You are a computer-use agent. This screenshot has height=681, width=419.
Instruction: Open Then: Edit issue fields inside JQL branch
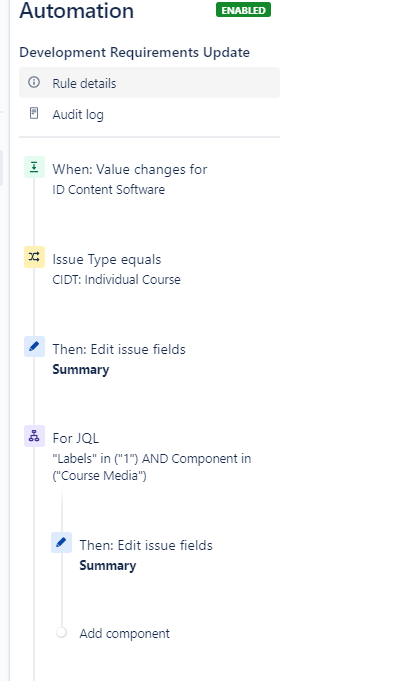point(146,545)
